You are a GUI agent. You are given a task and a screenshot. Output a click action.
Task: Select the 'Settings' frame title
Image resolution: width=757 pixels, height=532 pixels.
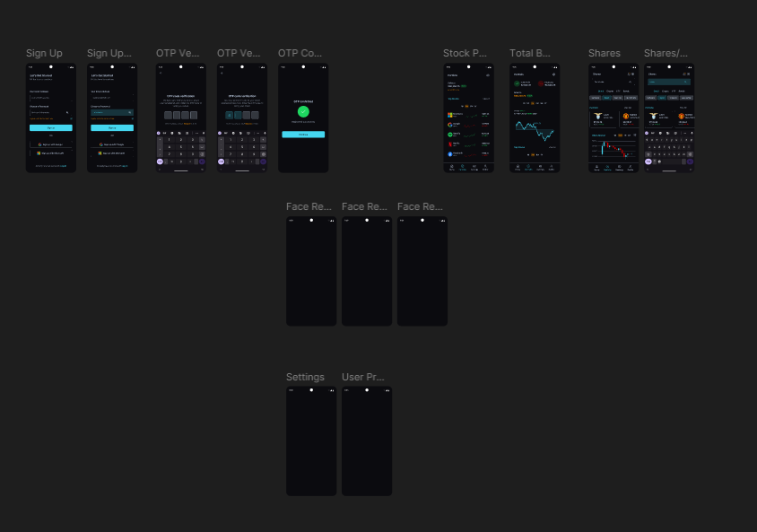(305, 377)
